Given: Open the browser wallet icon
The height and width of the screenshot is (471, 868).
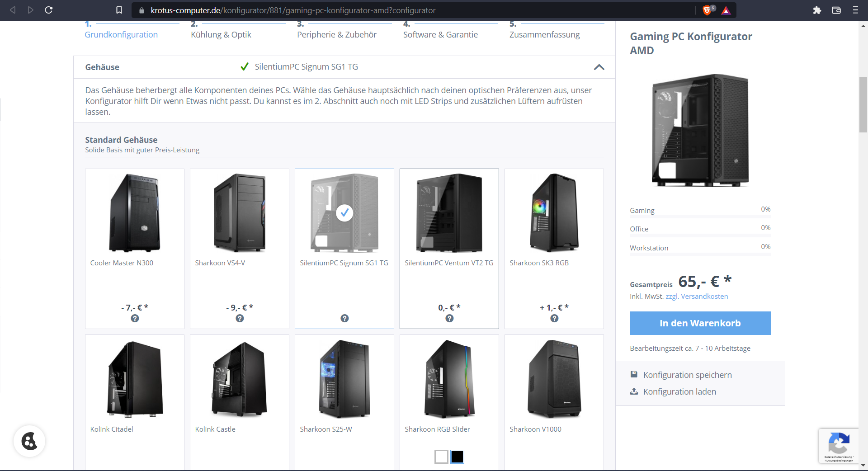Looking at the screenshot, I should [x=836, y=10].
